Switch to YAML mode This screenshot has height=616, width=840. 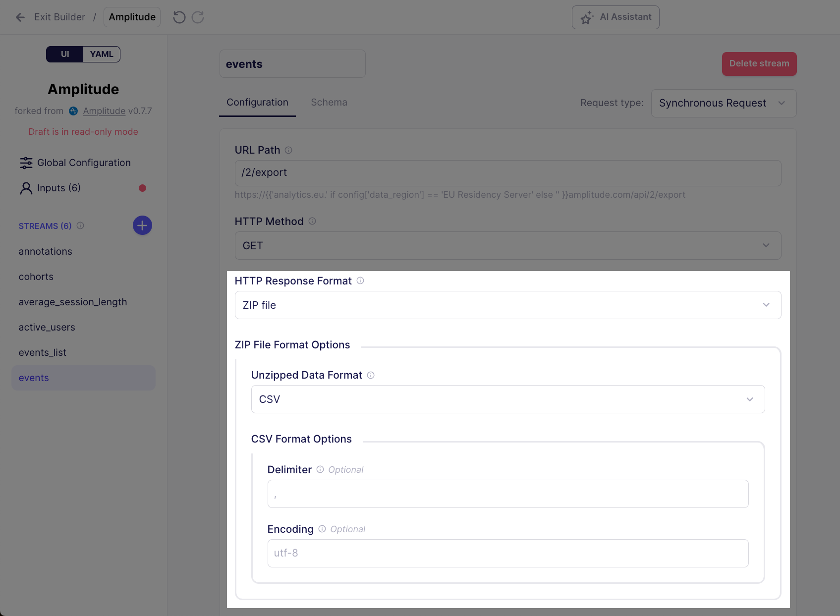[x=101, y=54]
